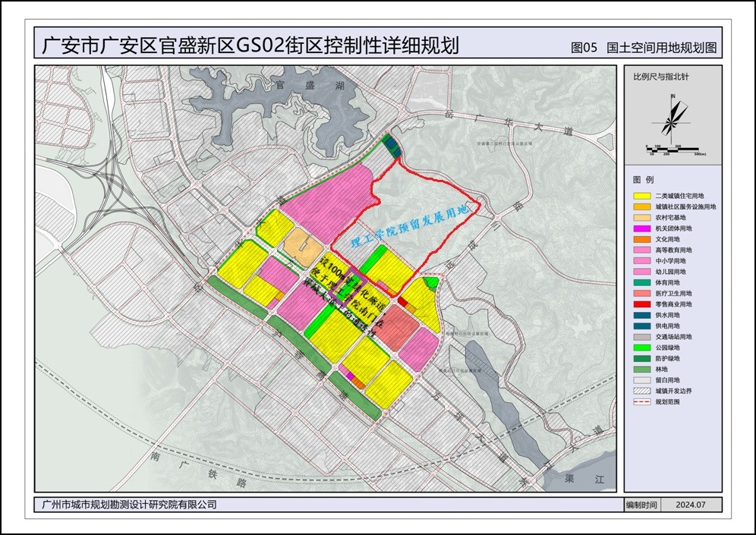Click the 供水用地 legend swatch
This screenshot has height=535, width=756.
point(641,315)
